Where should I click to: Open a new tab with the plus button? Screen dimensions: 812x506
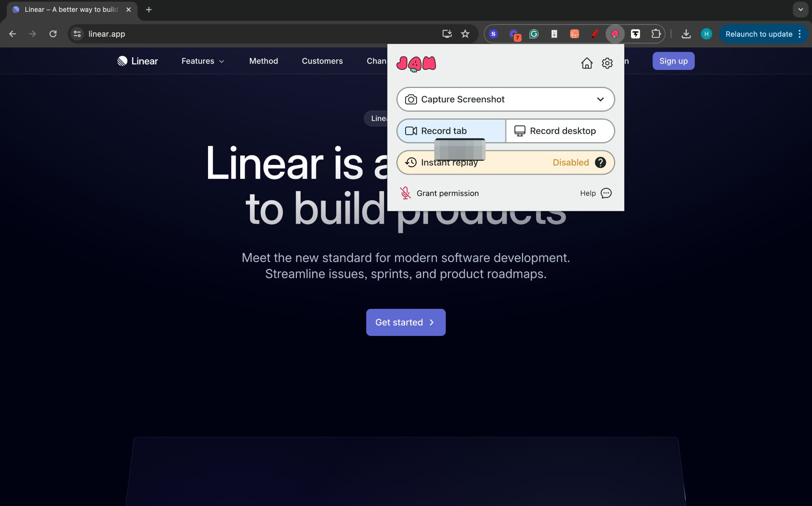pyautogui.click(x=149, y=9)
